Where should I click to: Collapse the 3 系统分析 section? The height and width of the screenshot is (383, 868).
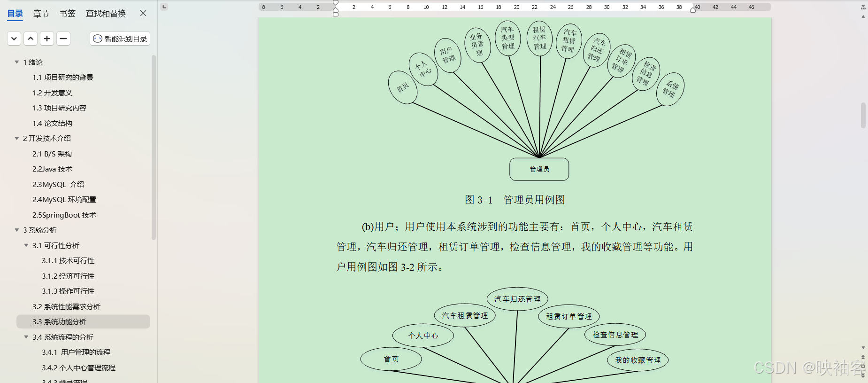click(x=17, y=230)
